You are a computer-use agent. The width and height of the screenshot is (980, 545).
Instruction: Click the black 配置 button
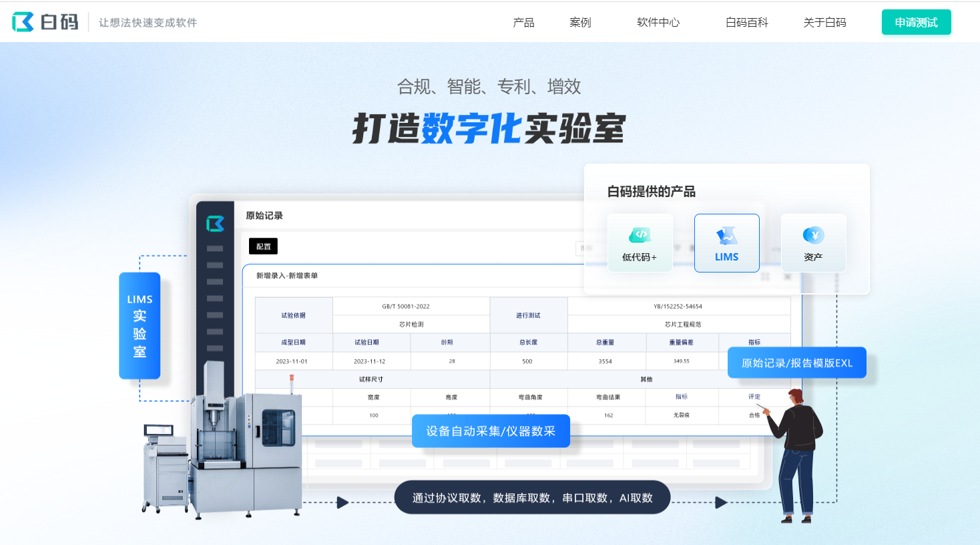263,246
